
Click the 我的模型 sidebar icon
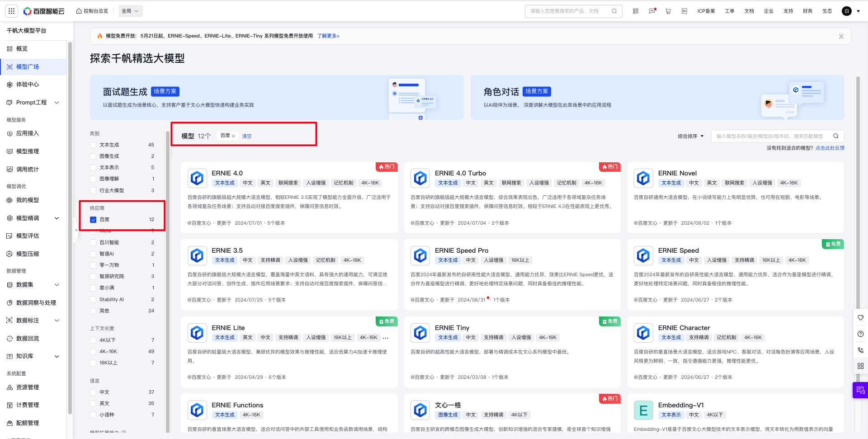point(9,200)
